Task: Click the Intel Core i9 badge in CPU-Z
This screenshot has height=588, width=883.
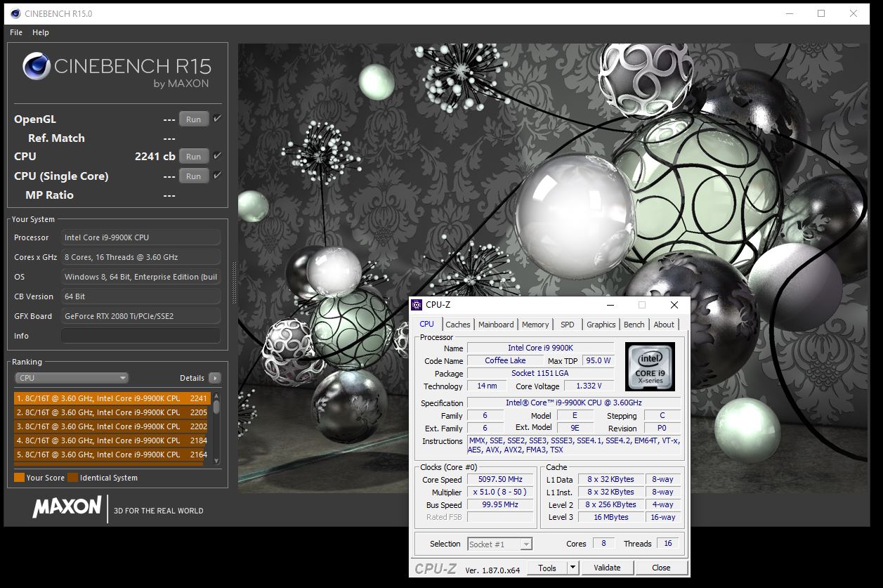Action: click(x=650, y=367)
